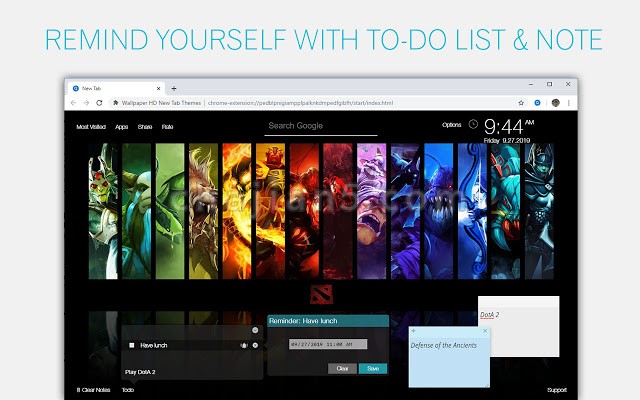640x400 pixels.
Task: Open the Apps menu
Action: coord(122,127)
